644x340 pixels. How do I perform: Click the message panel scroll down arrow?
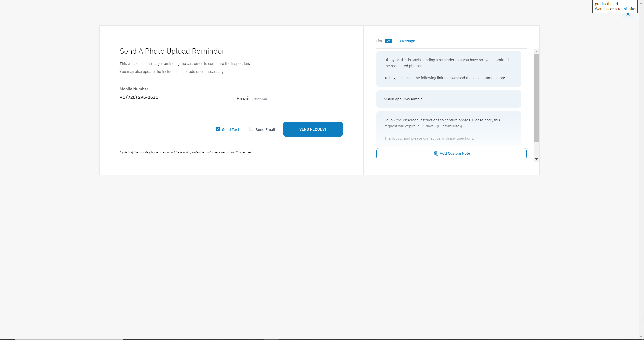[x=536, y=159]
